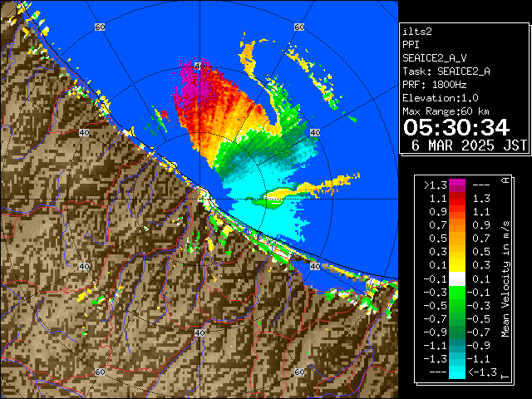Click the 'Max Range:60 km' text
The height and width of the screenshot is (399, 532).
(446, 111)
